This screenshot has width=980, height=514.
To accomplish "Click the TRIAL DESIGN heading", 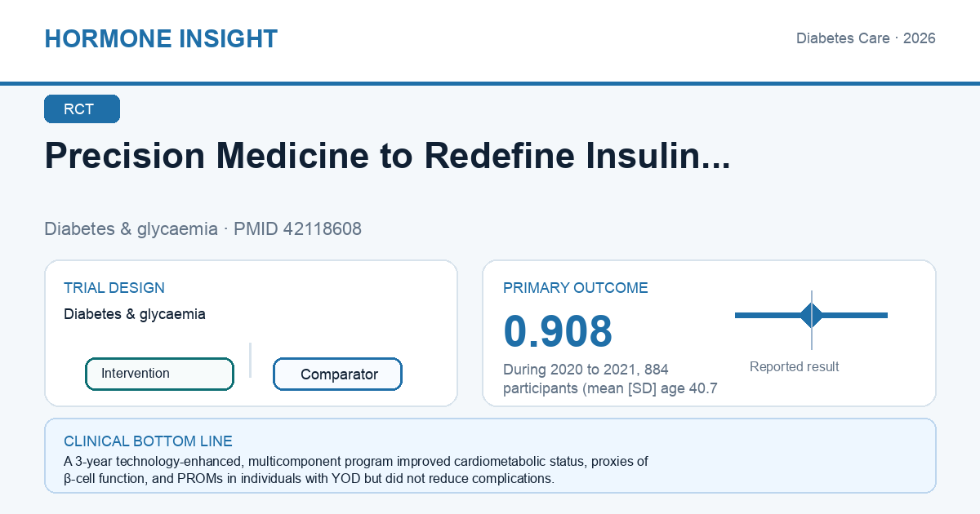I will point(114,288).
